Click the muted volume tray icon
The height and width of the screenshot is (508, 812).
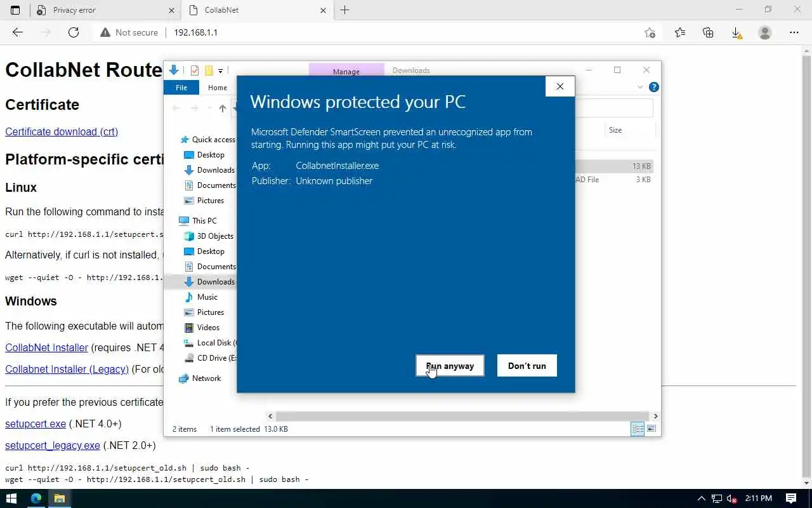[x=731, y=498]
